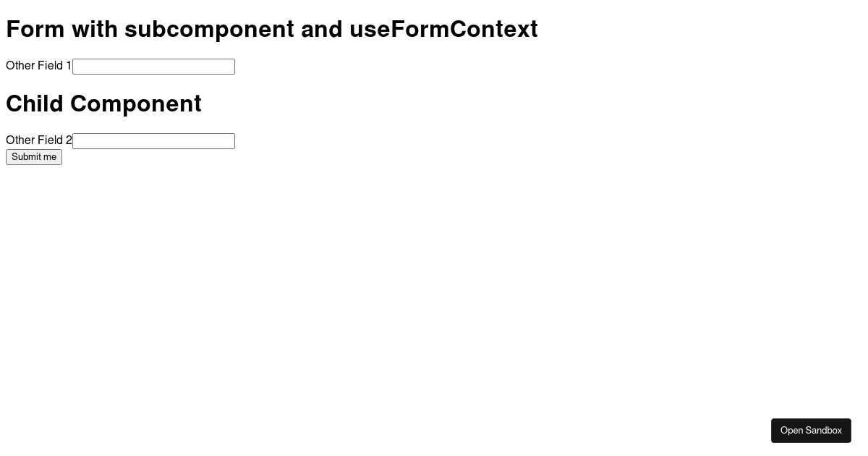The height and width of the screenshot is (456, 868).
Task: Click the Open Sandbox link in the corner
Action: tap(811, 431)
